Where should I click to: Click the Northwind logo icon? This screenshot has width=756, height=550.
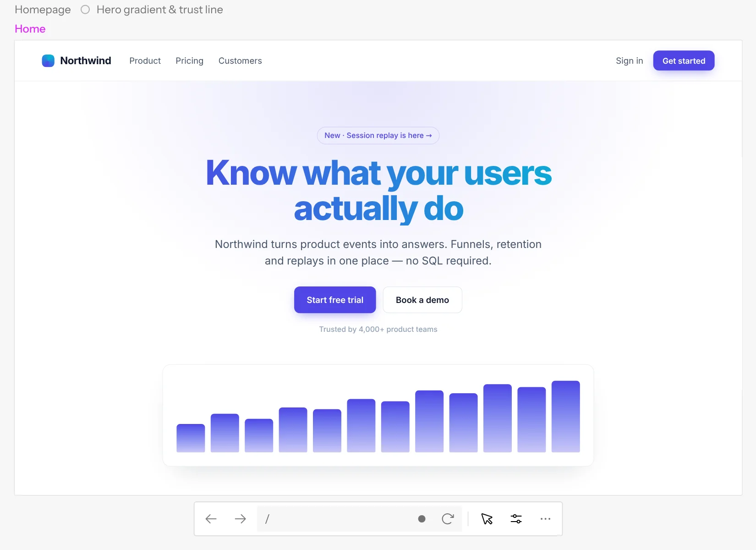coord(48,61)
